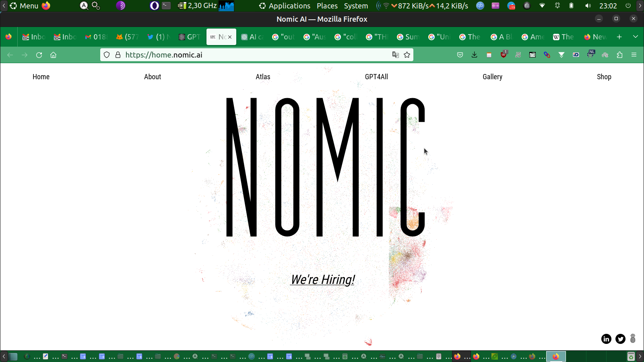This screenshot has height=362, width=644.
Task: Open the power menu icon in the panel
Action: coord(628,6)
